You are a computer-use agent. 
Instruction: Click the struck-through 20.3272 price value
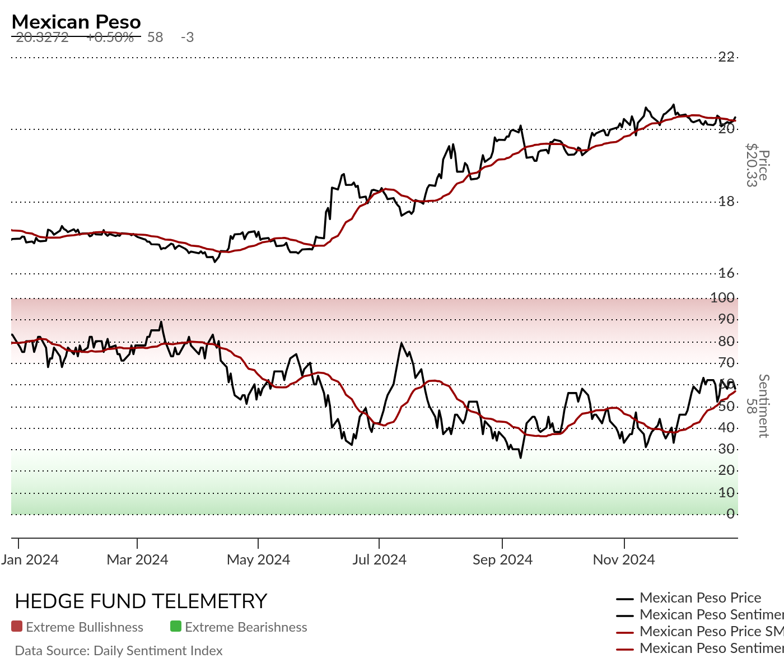pyautogui.click(x=42, y=38)
